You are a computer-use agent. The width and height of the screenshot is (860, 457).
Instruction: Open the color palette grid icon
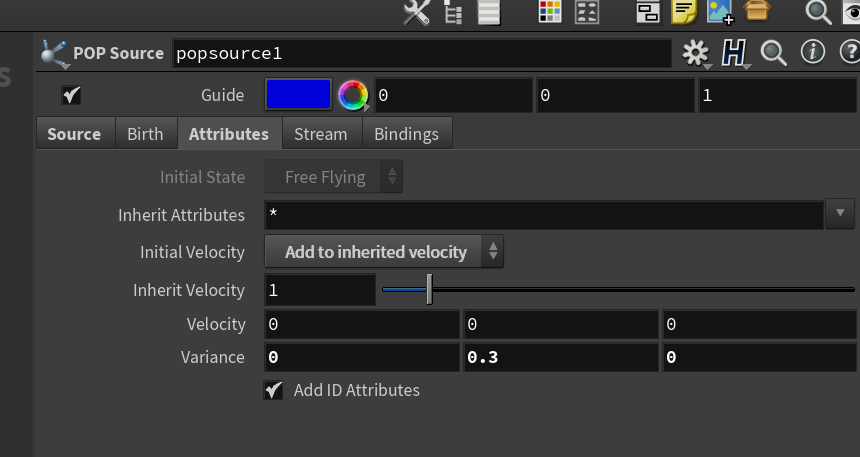point(550,12)
